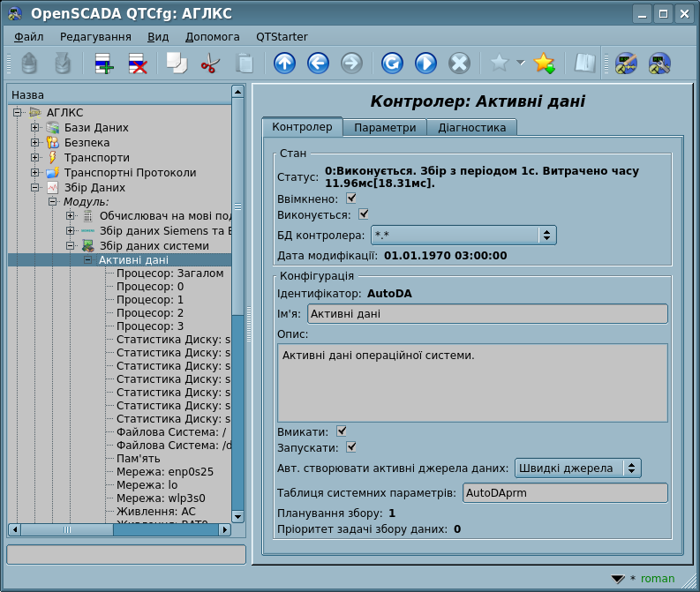Toggle the Вмикати checkbox
The image size is (700, 592).
342,431
